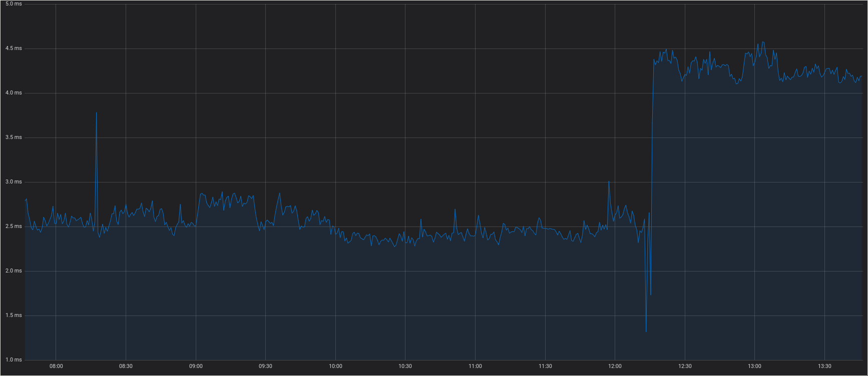Click the 2.0 ms y-axis label
The height and width of the screenshot is (376, 868).
point(14,271)
